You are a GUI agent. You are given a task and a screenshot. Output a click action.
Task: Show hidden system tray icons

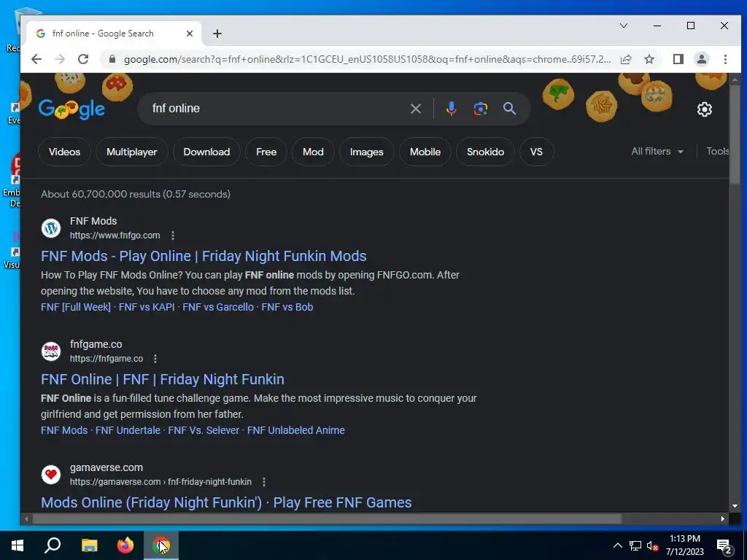coord(617,545)
